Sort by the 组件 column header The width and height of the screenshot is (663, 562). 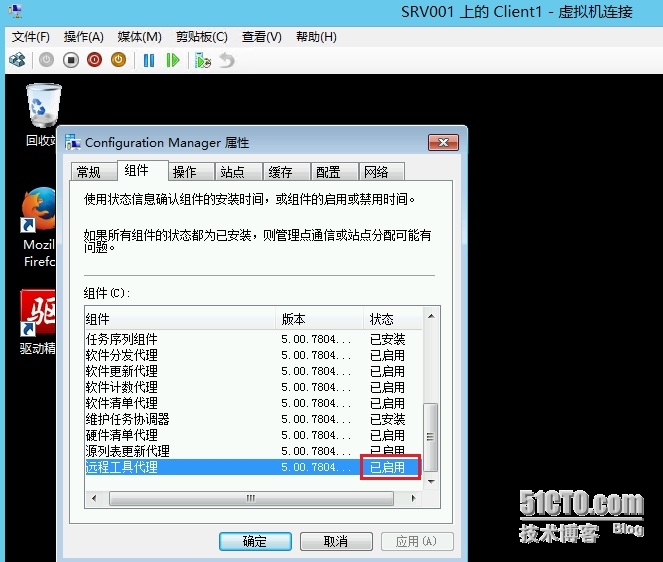pos(180,319)
